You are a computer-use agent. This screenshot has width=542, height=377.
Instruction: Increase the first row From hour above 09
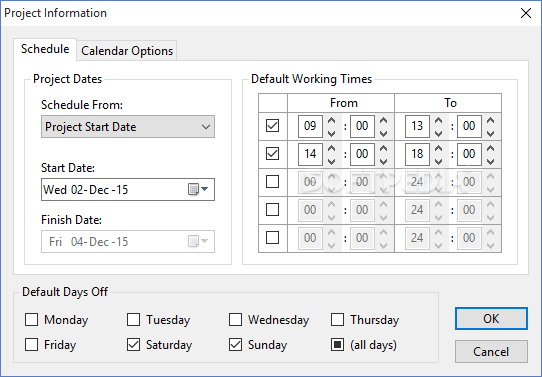[x=331, y=121]
